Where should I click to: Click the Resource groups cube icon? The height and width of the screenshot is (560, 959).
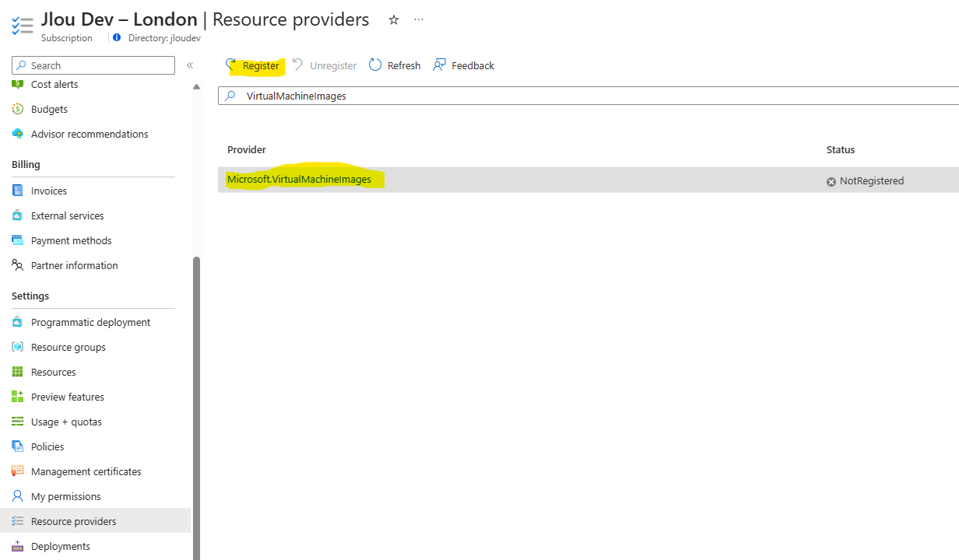[x=18, y=347]
